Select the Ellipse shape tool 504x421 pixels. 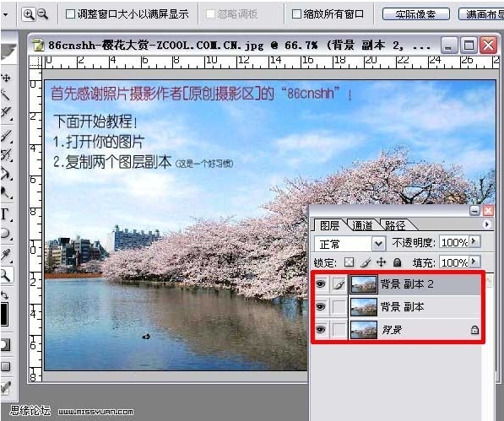click(6, 234)
